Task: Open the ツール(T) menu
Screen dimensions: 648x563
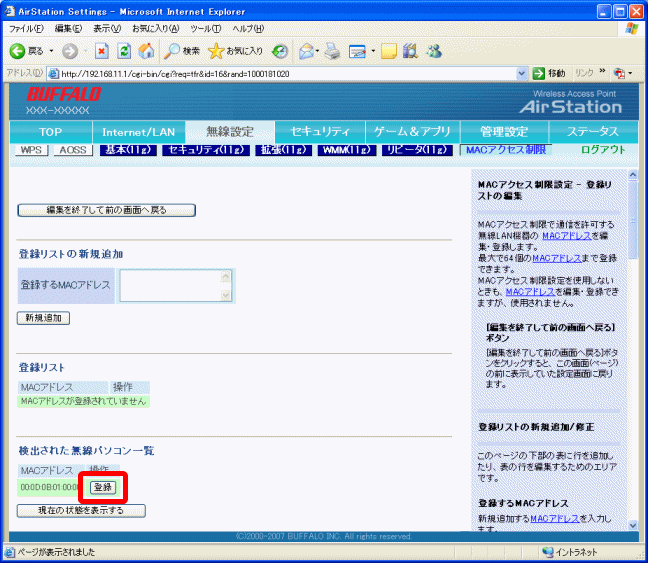Action: point(206,29)
